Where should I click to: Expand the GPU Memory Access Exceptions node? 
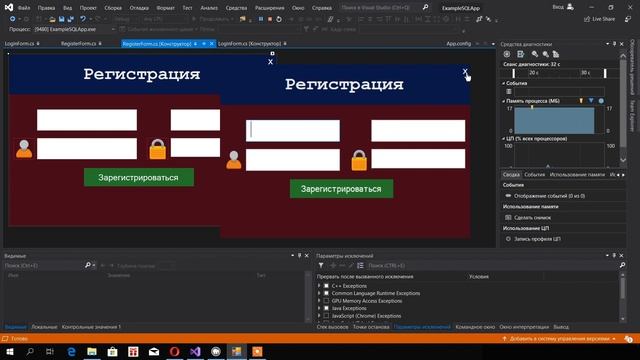click(x=319, y=301)
